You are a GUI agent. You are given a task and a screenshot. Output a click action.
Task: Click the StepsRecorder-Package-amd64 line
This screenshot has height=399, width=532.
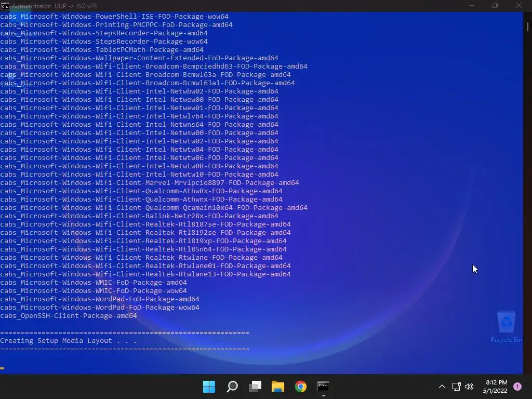click(104, 33)
